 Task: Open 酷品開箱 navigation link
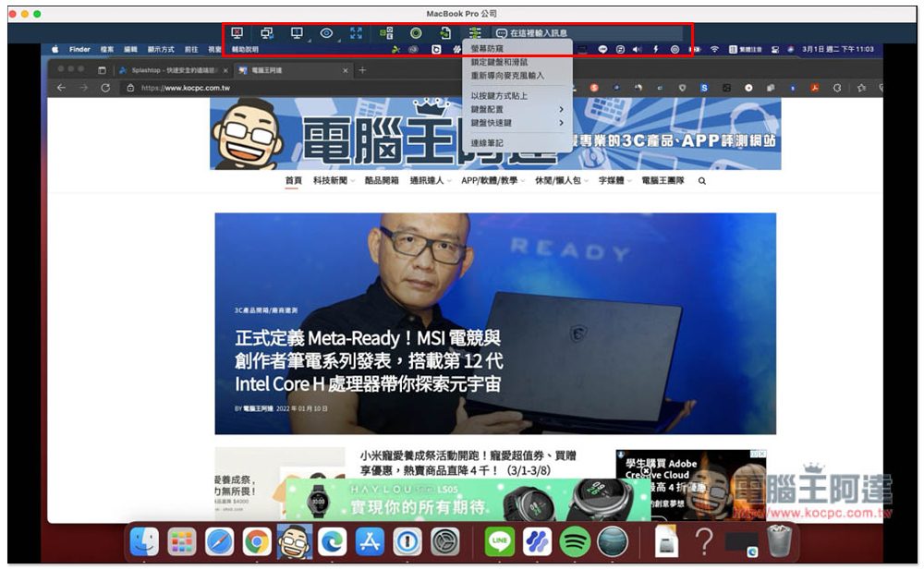coord(382,180)
